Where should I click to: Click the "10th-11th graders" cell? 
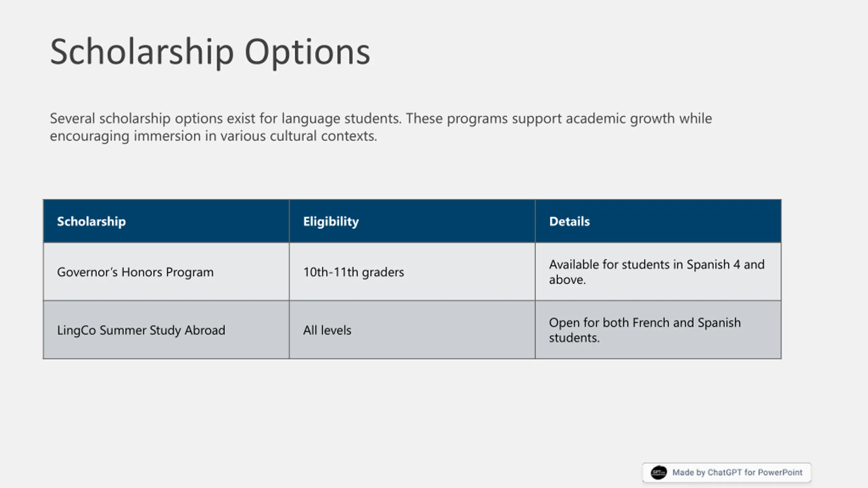(412, 272)
